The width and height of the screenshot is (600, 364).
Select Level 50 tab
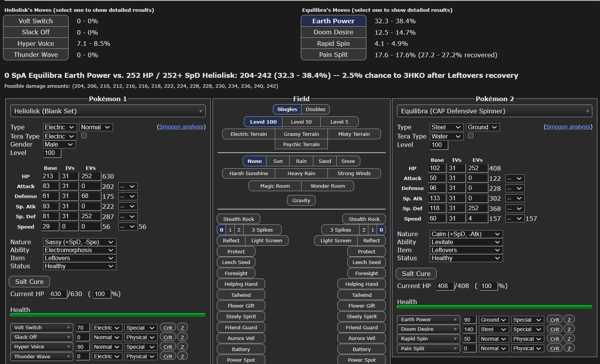coord(301,122)
